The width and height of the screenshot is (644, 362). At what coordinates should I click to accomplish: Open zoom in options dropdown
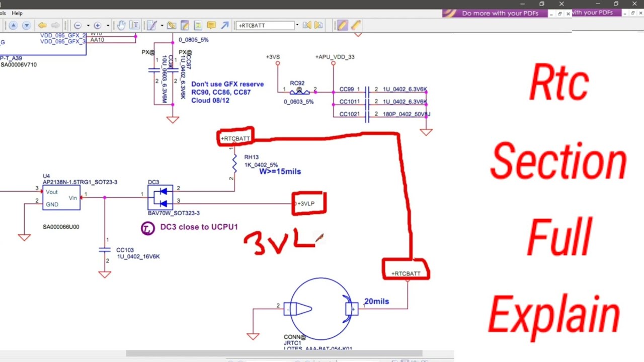[108, 25]
